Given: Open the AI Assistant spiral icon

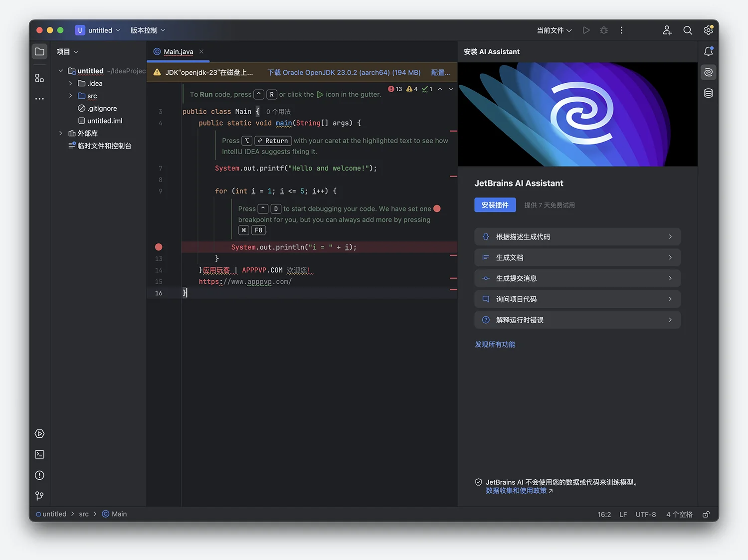Looking at the screenshot, I should (708, 72).
